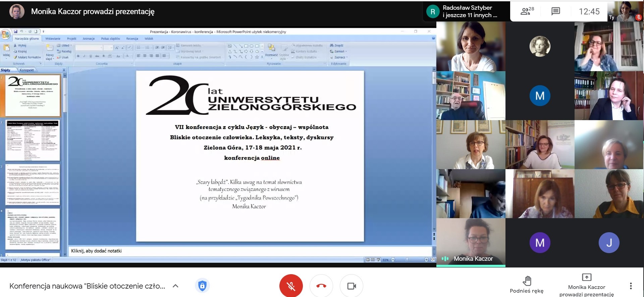Screen dimensions: 644x297
Task: Open the Układ layout dropdown
Action: pos(64,45)
